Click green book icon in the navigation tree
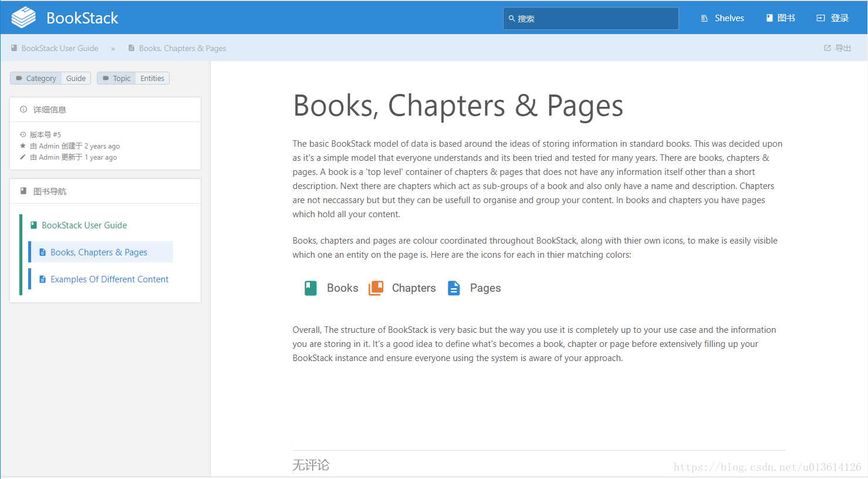 click(x=33, y=225)
